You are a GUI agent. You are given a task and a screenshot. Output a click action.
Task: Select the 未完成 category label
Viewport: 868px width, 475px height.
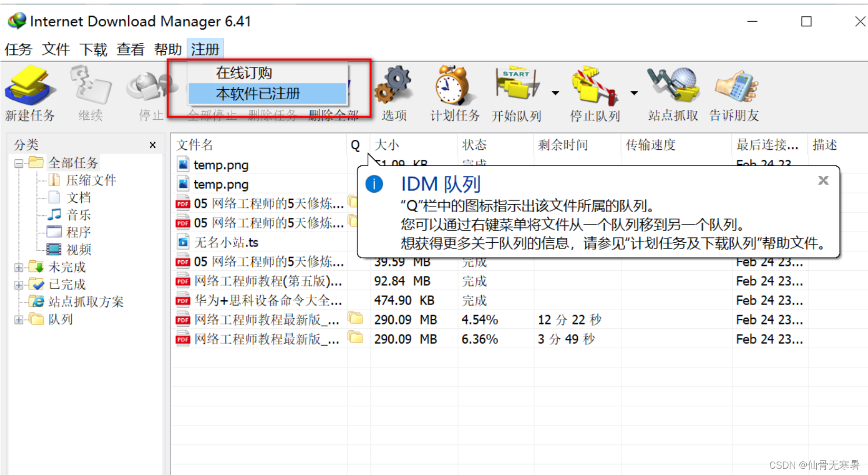pyautogui.click(x=67, y=267)
